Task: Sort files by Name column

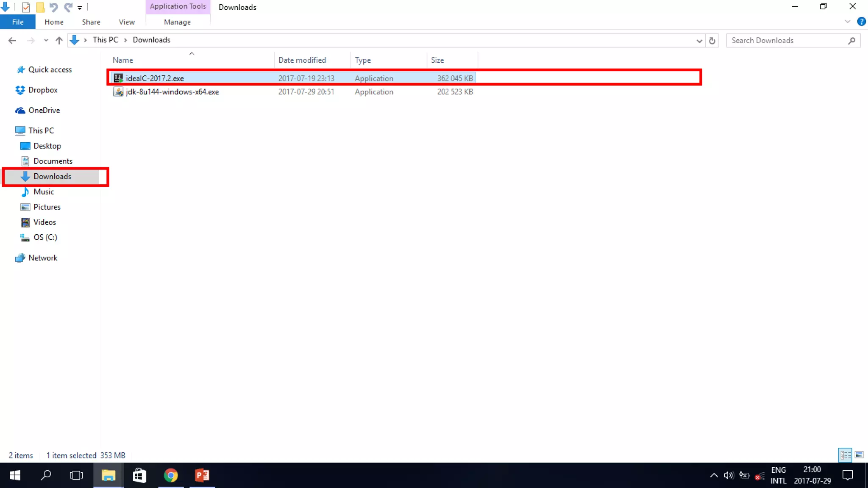Action: [x=123, y=60]
